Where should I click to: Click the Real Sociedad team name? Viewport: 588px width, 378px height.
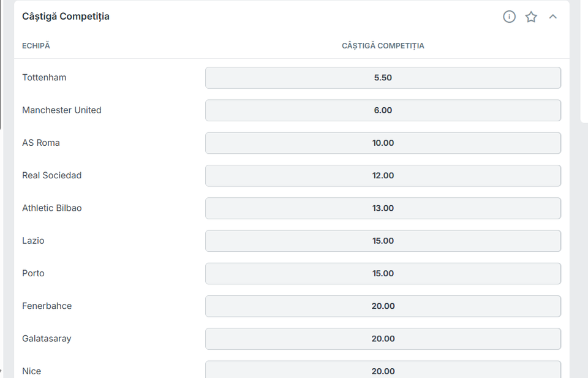point(51,175)
